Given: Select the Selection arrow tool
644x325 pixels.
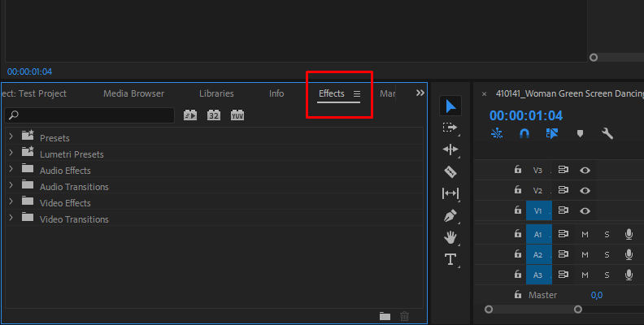Looking at the screenshot, I should (x=450, y=106).
